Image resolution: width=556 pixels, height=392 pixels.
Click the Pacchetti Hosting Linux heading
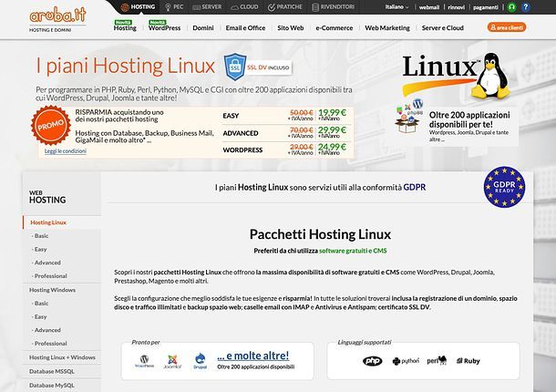[x=320, y=234]
